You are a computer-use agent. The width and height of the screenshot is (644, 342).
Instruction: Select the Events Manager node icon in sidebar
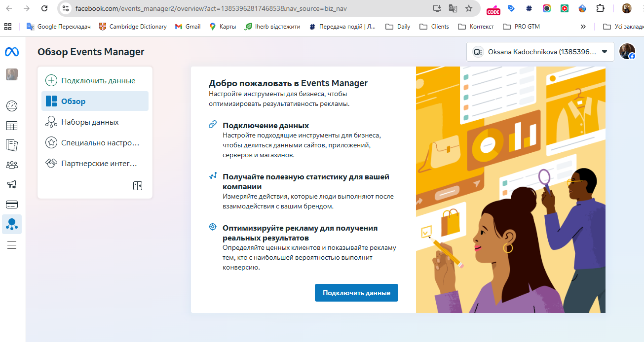point(12,224)
